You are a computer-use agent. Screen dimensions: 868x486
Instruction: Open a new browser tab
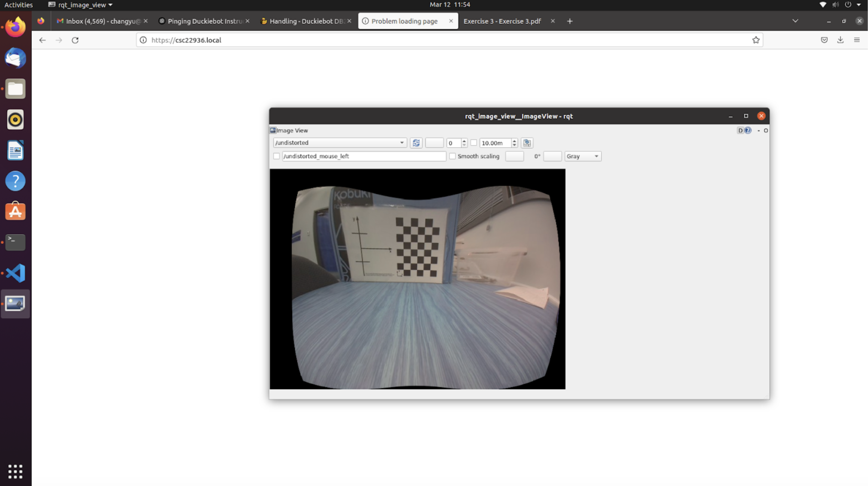[569, 21]
